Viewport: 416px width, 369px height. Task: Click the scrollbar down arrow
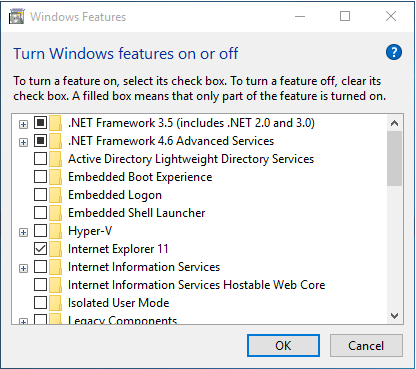pos(394,316)
